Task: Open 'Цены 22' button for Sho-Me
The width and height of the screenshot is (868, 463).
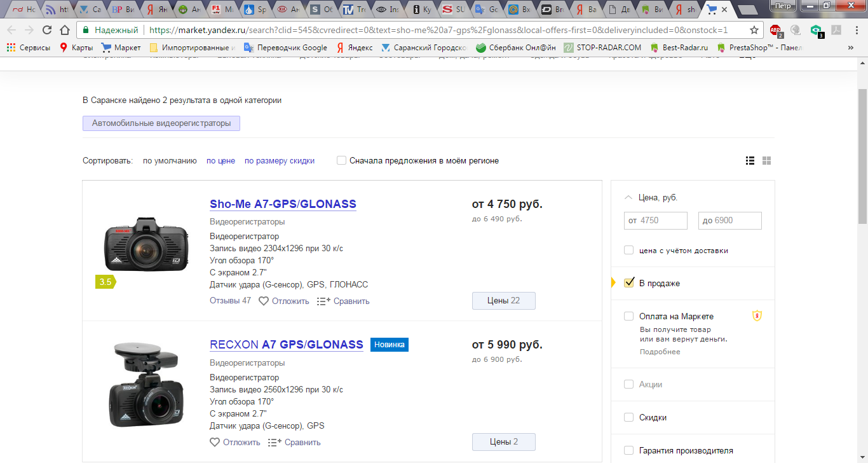Action: click(503, 301)
